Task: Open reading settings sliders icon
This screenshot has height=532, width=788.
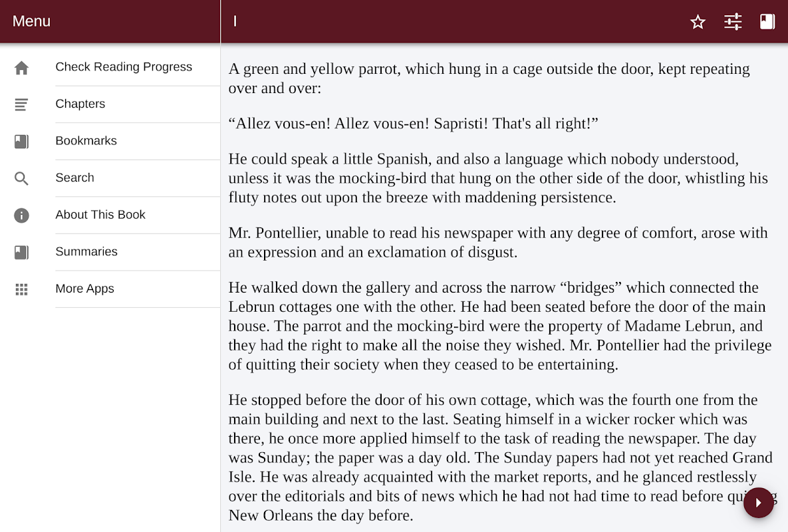Action: pyautogui.click(x=733, y=21)
